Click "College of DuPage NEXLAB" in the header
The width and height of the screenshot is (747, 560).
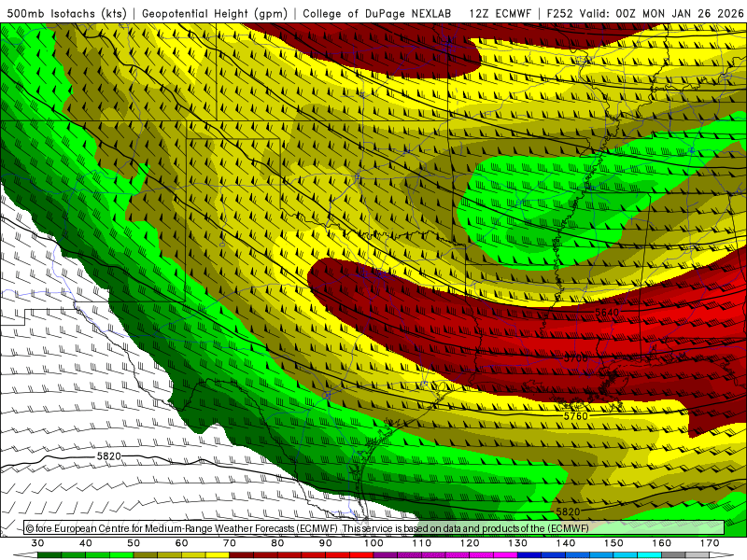click(377, 13)
